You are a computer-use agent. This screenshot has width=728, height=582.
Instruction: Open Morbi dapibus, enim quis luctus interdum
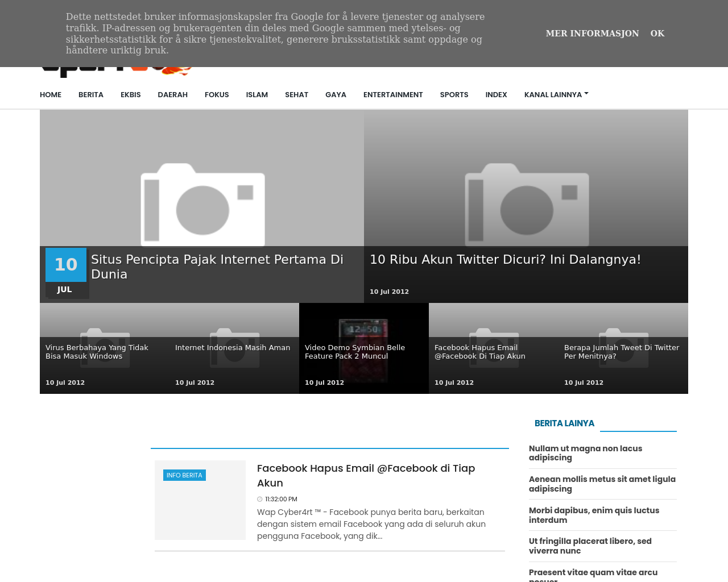pyautogui.click(x=594, y=516)
